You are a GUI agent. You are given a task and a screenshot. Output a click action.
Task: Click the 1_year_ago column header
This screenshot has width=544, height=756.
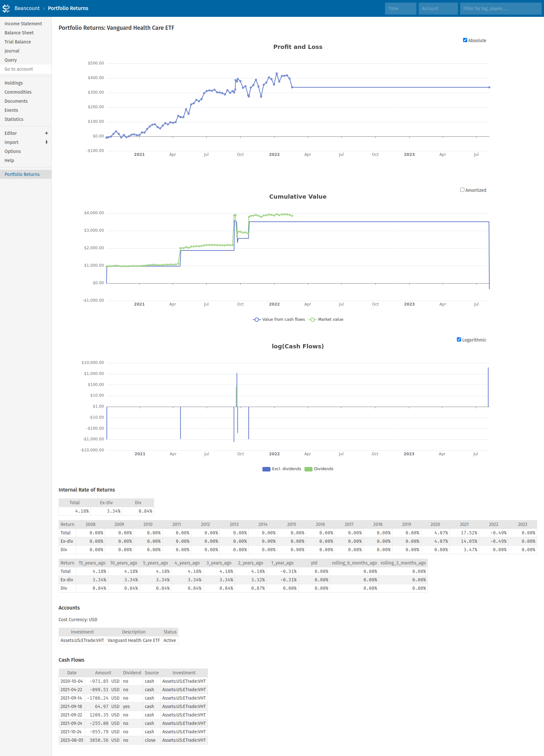point(282,563)
